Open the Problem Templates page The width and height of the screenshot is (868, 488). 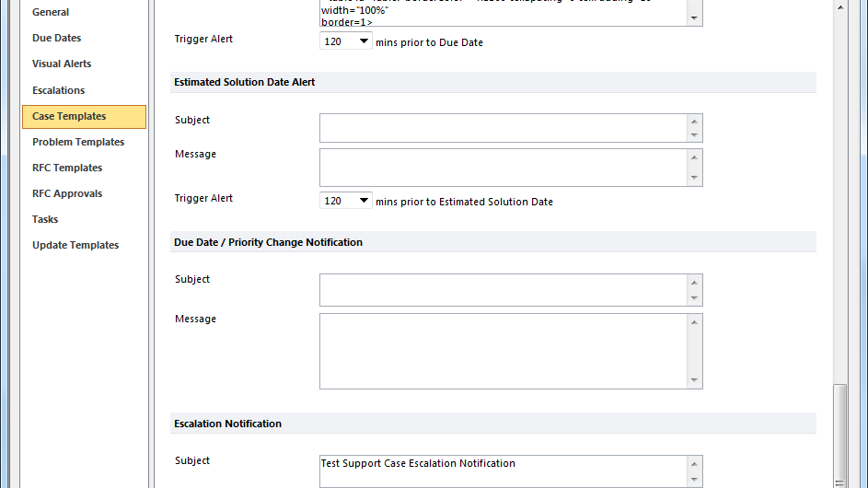click(x=78, y=142)
